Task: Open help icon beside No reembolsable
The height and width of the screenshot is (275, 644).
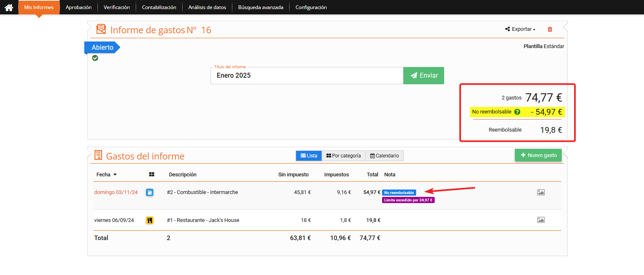Action: tap(517, 112)
